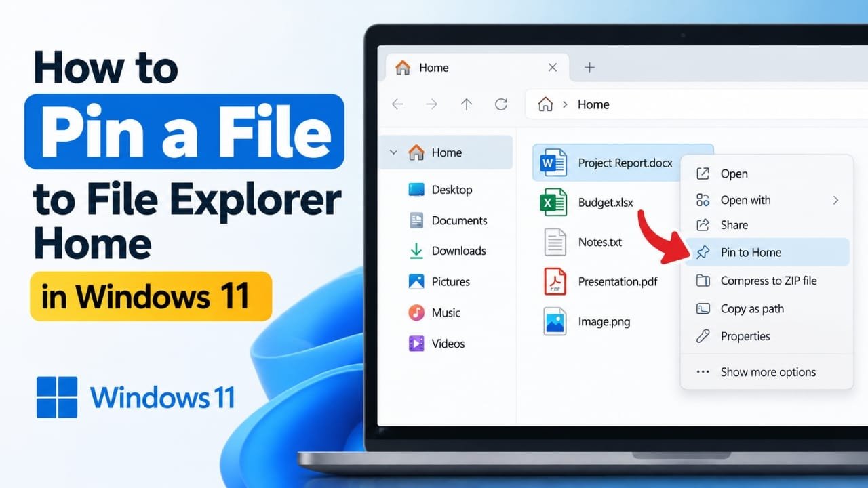Click the Open with icon

click(703, 200)
